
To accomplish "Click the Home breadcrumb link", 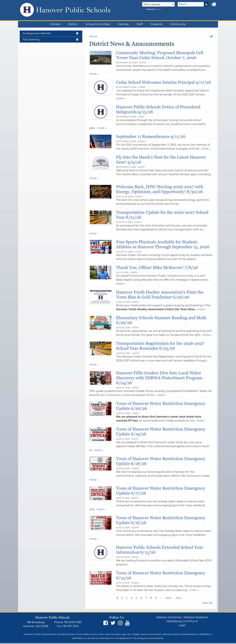I will click(93, 36).
